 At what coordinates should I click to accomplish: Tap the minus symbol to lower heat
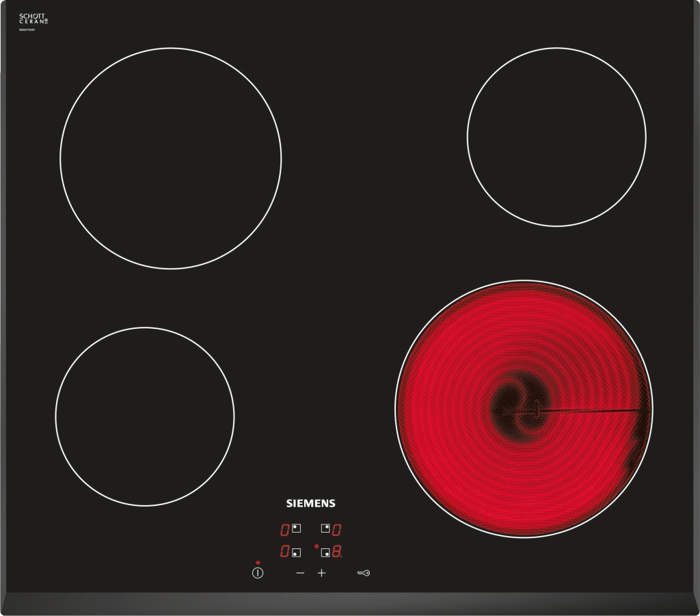300,573
